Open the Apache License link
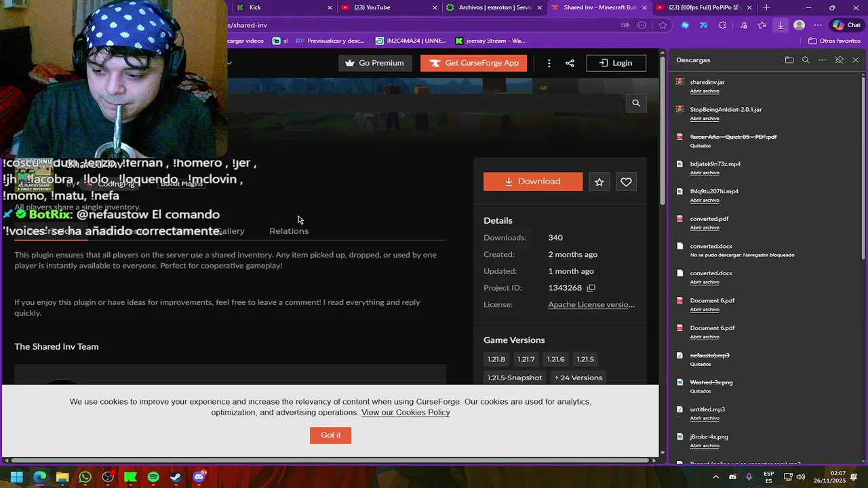 591,305
